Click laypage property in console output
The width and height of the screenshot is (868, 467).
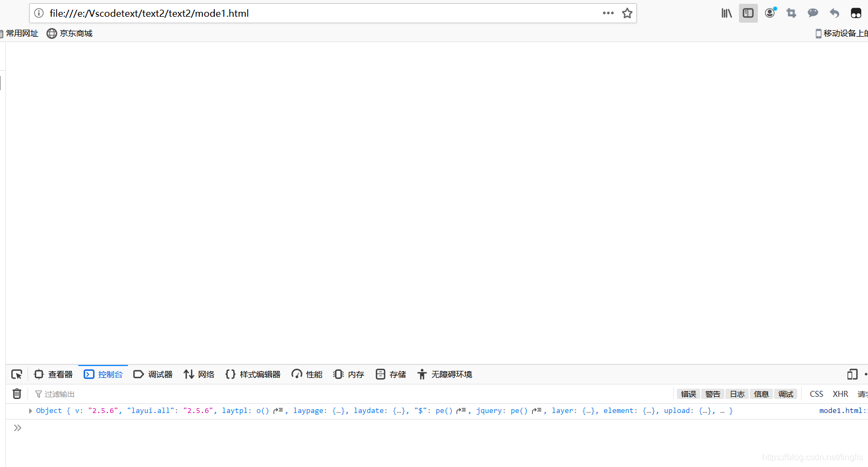coord(308,411)
